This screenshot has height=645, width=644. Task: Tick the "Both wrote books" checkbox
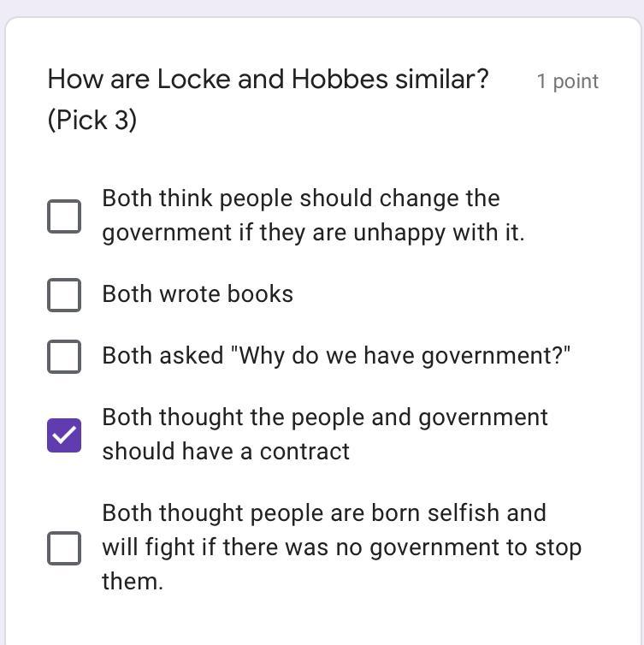pos(64,294)
